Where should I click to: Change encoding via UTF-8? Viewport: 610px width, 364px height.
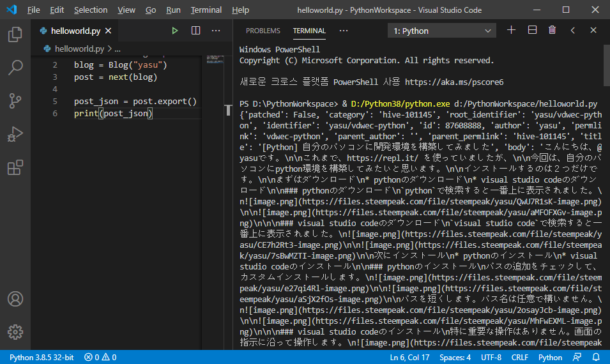tap(491, 357)
